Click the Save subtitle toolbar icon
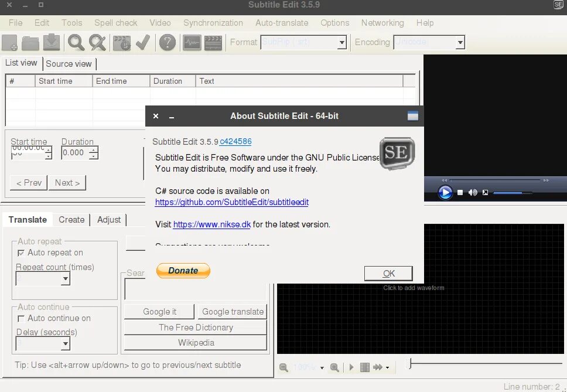 [52, 42]
